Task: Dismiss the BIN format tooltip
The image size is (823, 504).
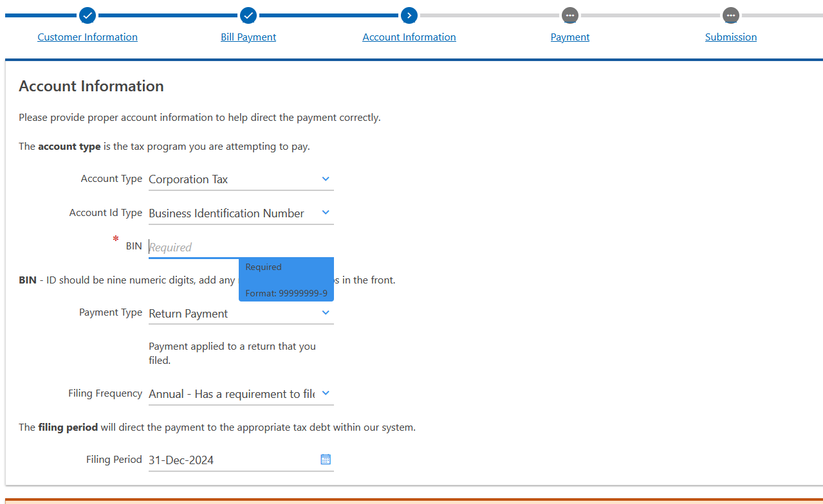Action: 286,279
